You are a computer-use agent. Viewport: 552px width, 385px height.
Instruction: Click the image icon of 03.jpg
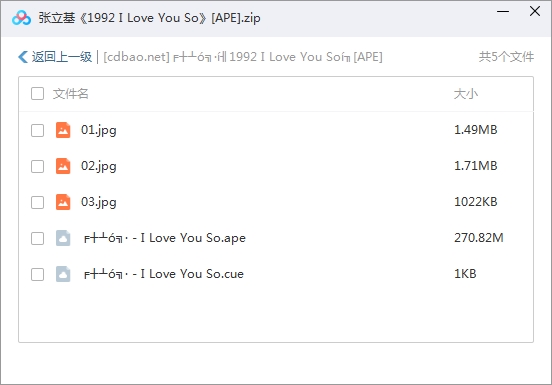pos(63,202)
